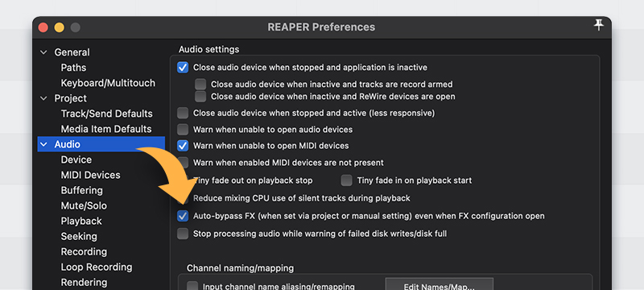The image size is (644, 290).
Task: Click the Channel naming/mapping heading text
Action: click(x=240, y=268)
